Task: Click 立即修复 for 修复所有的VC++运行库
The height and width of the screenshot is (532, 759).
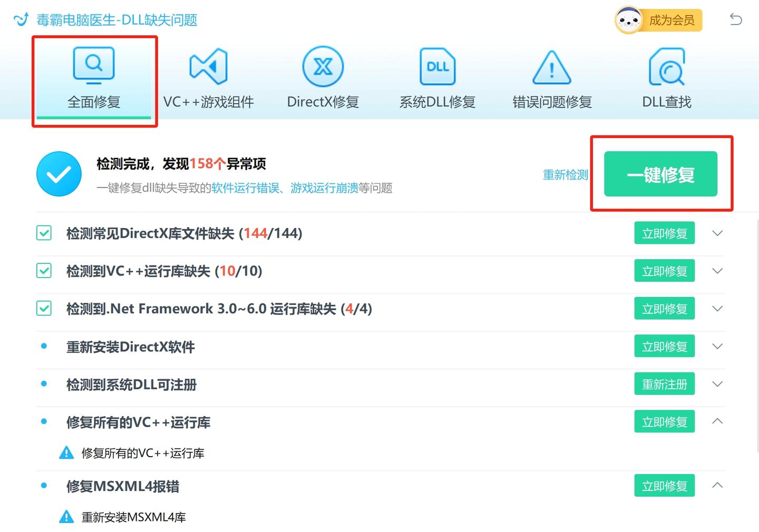Action: (664, 421)
